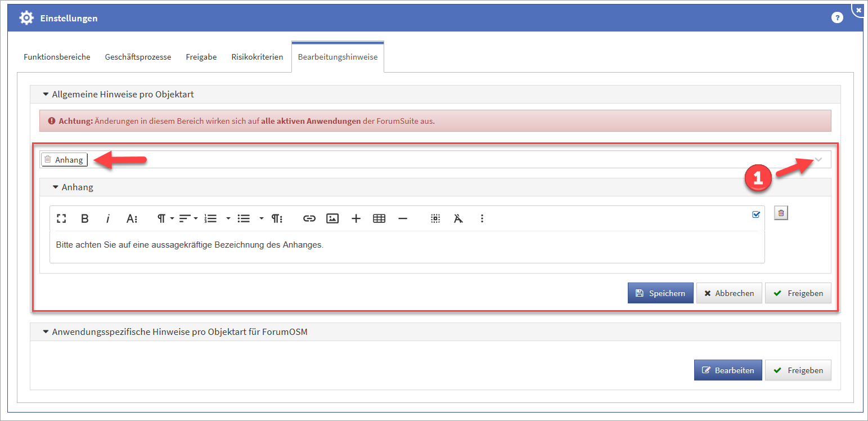Viewport: 868px width, 421px height.
Task: Close the Einstellungen dialog
Action: pyautogui.click(x=859, y=10)
